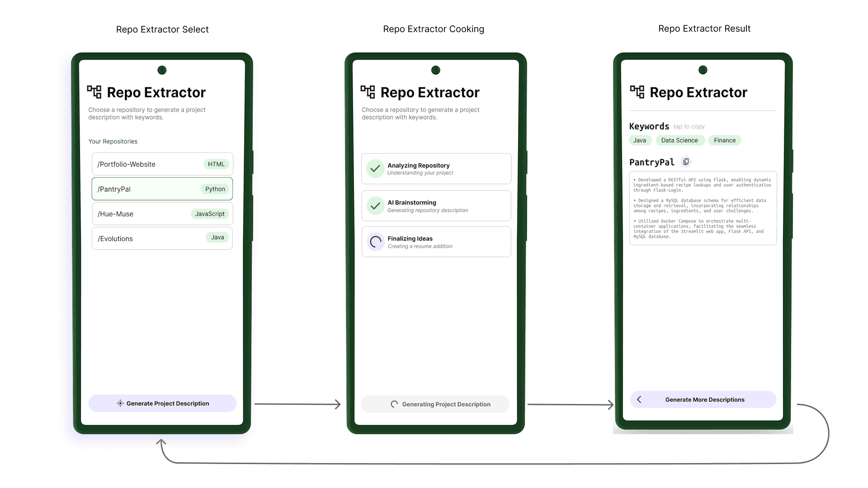
Task: Click the spinner on the Generating Project Description button
Action: (x=394, y=404)
